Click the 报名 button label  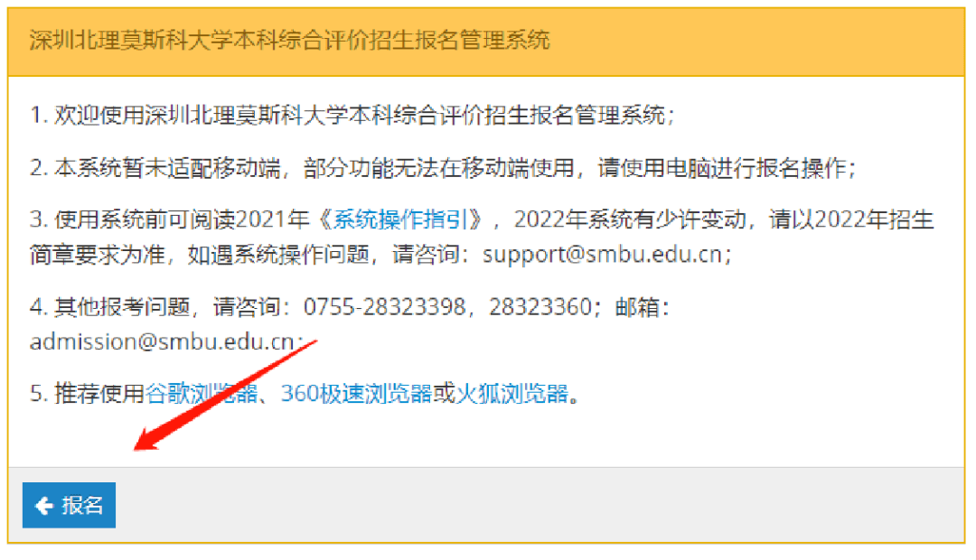tap(81, 505)
